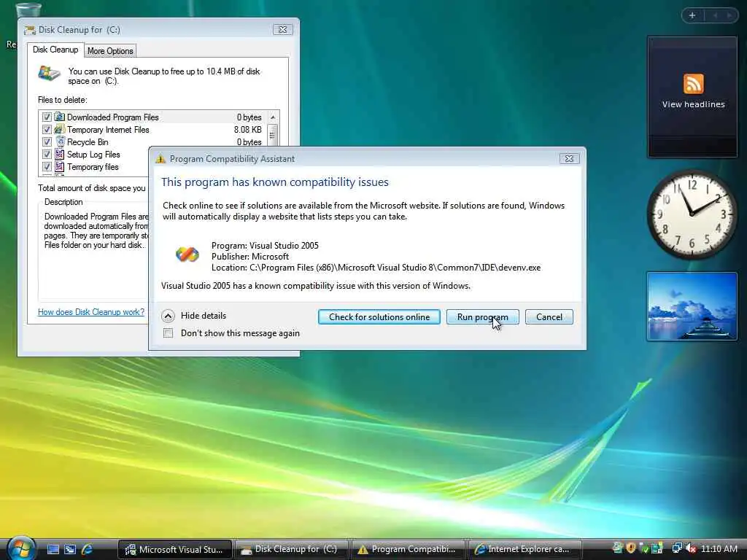
Task: Toggle Downloaded Program Files checkbox
Action: click(x=47, y=117)
